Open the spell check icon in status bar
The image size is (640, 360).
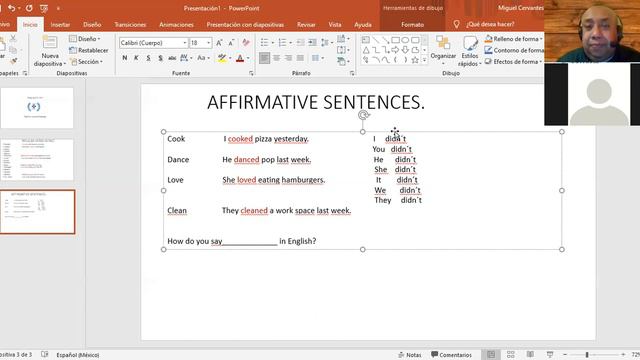(x=44, y=354)
